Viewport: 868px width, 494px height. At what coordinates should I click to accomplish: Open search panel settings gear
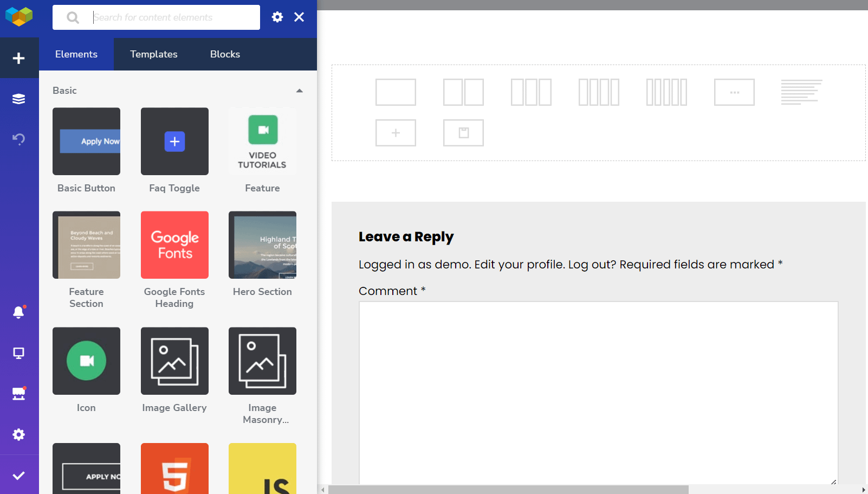pos(277,17)
